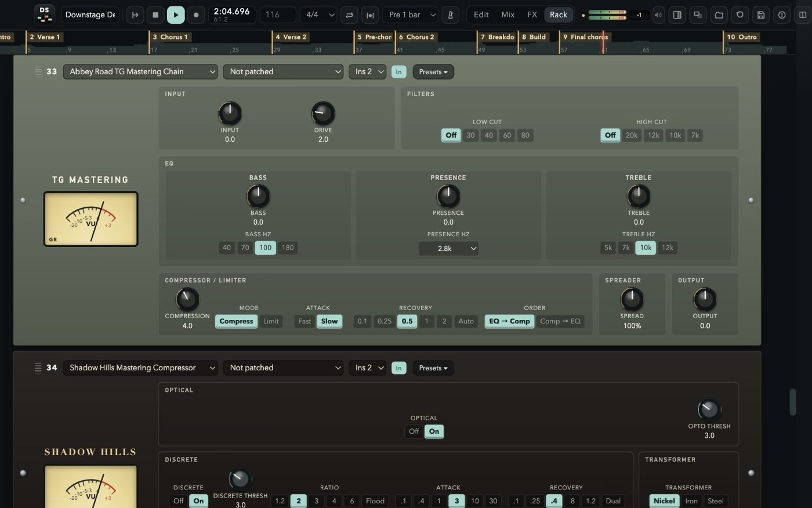The width and height of the screenshot is (812, 508).
Task: Click the punch in/out markers icon
Action: tap(370, 15)
